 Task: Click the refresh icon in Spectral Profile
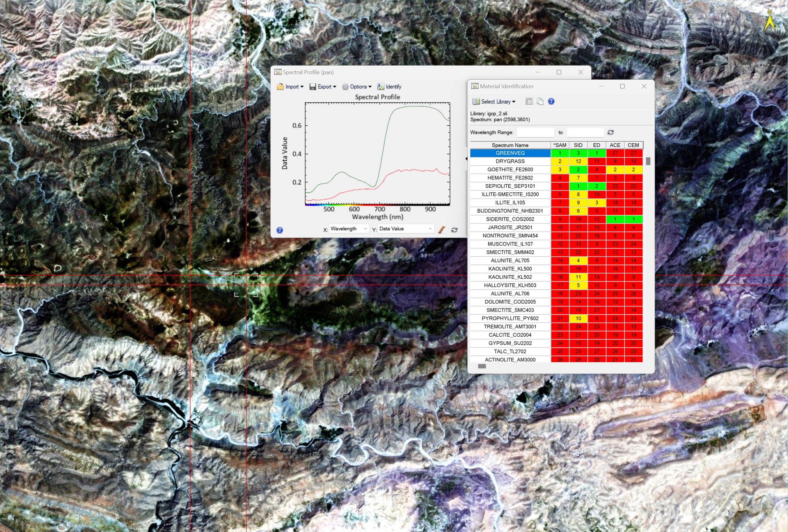pyautogui.click(x=454, y=230)
